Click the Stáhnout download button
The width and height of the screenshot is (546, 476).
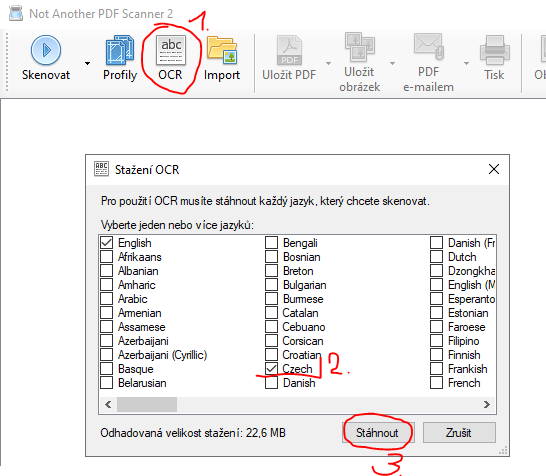(x=378, y=433)
